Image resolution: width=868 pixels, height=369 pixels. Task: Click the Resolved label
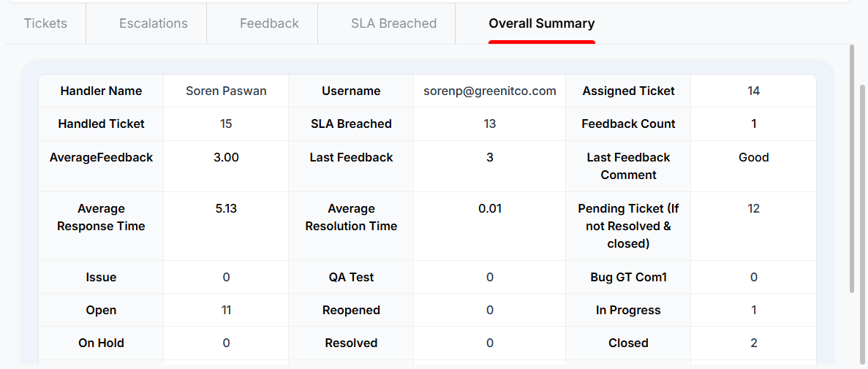(351, 343)
